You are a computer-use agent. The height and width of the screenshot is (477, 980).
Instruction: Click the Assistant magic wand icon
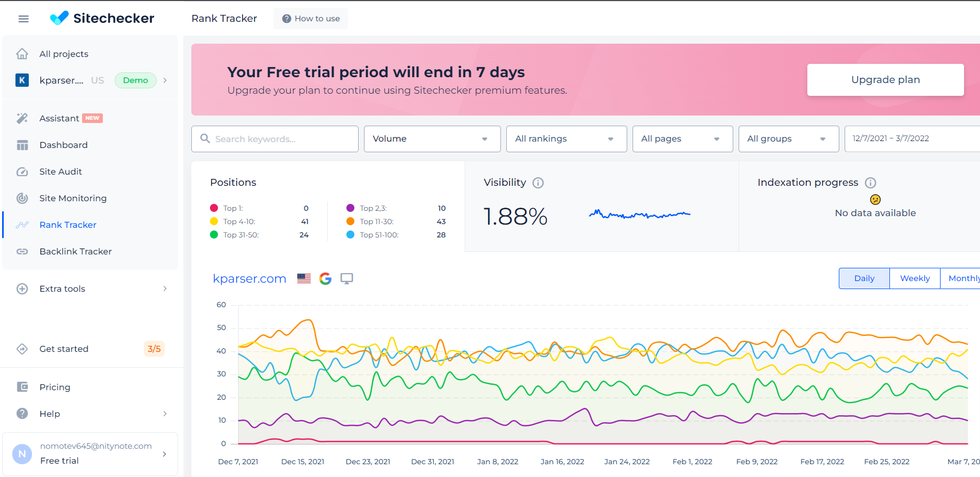[x=22, y=118]
